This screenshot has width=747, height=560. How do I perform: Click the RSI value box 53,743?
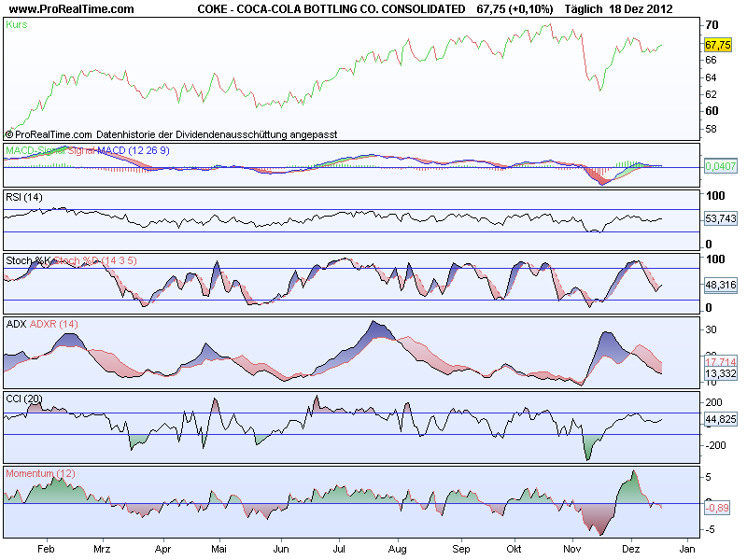tap(720, 218)
